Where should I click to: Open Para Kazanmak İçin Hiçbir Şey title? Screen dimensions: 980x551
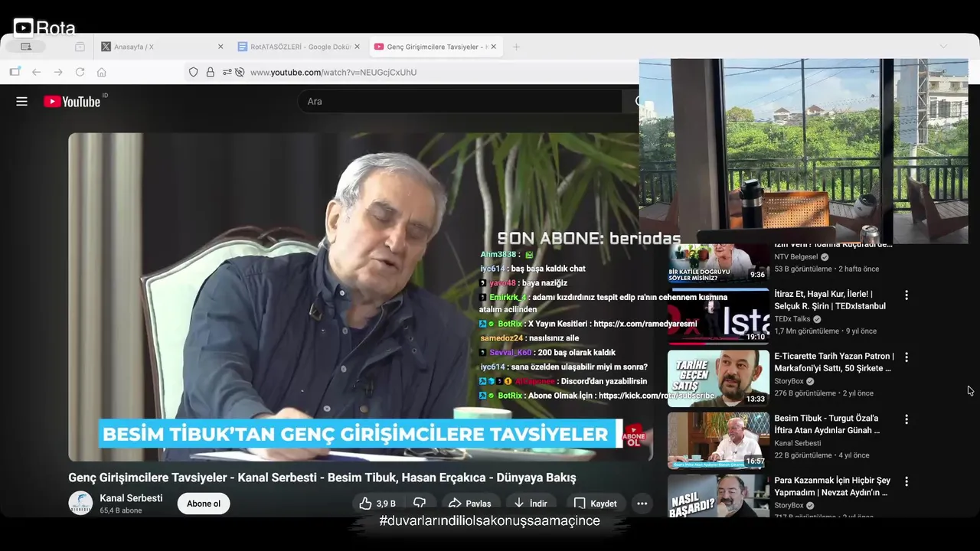(832, 486)
